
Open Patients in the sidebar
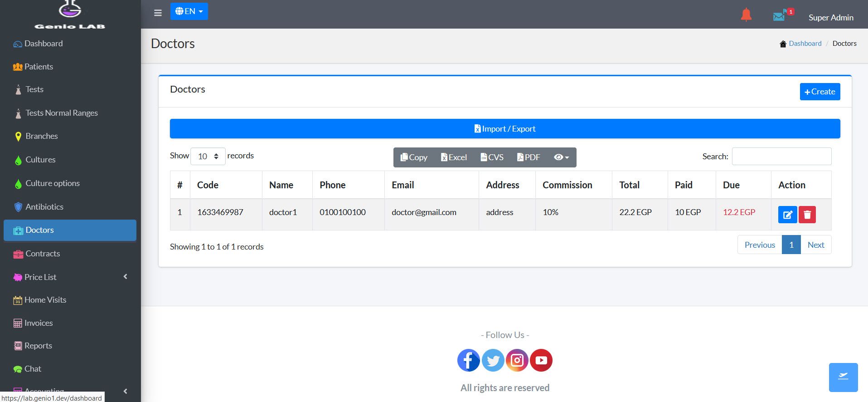pos(70,67)
